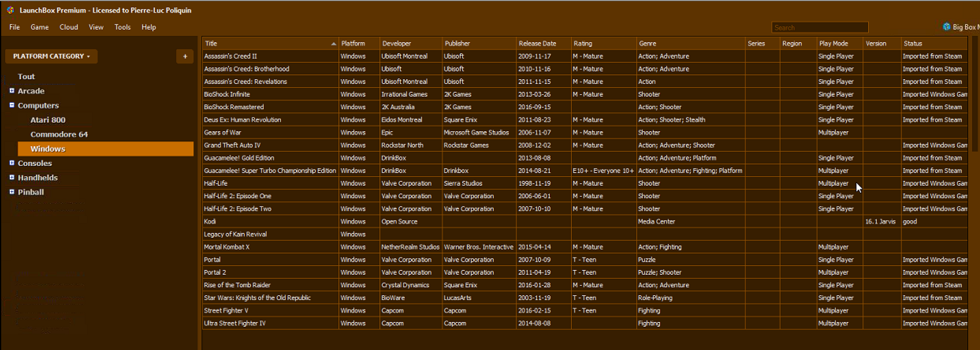Select Mortal Kombat X row
This screenshot has height=350, width=980.
click(585, 247)
